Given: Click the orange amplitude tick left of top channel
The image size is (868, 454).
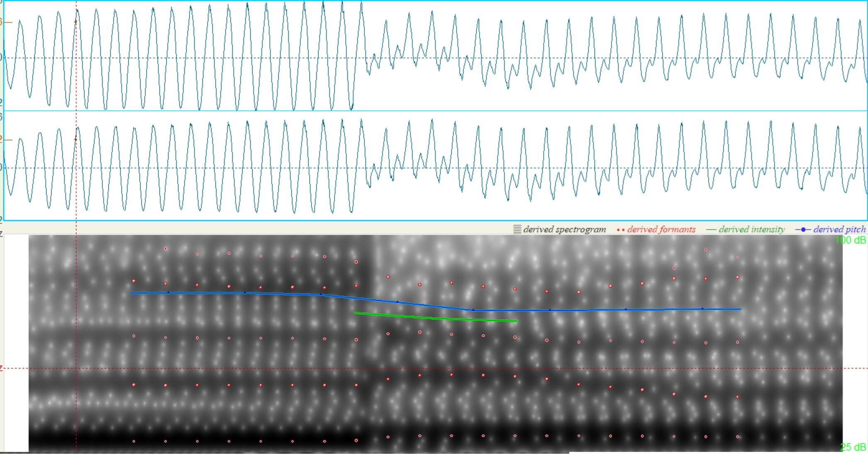Looking at the screenshot, I should coord(7,22).
